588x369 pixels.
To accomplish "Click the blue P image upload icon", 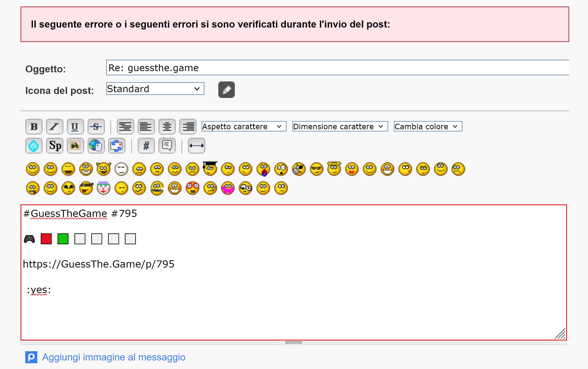I will point(31,357).
